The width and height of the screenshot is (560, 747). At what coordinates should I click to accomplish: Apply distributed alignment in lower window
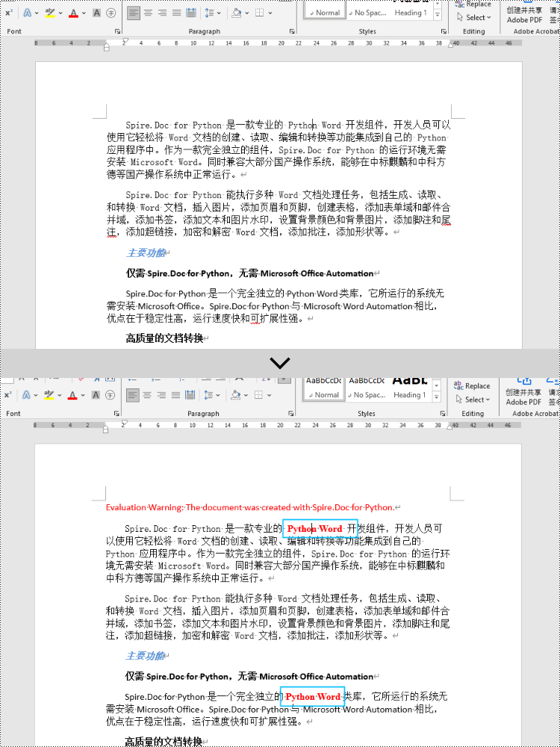pyautogui.click(x=190, y=395)
